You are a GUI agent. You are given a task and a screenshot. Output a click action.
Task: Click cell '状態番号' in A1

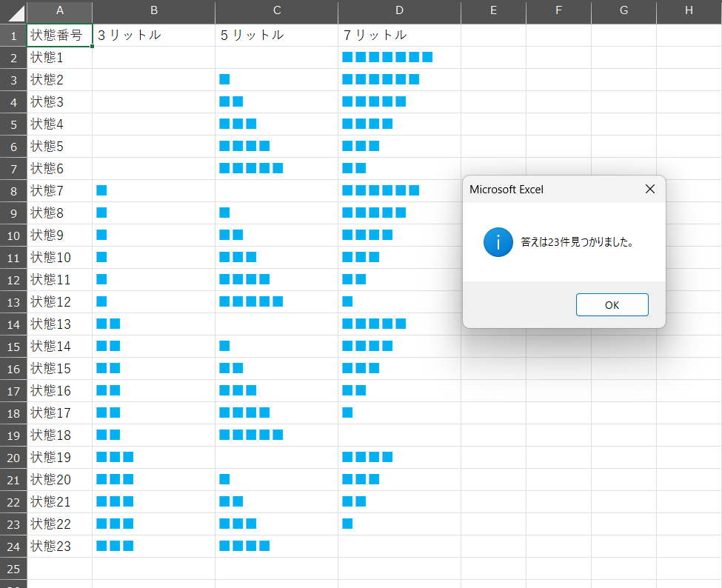click(59, 35)
